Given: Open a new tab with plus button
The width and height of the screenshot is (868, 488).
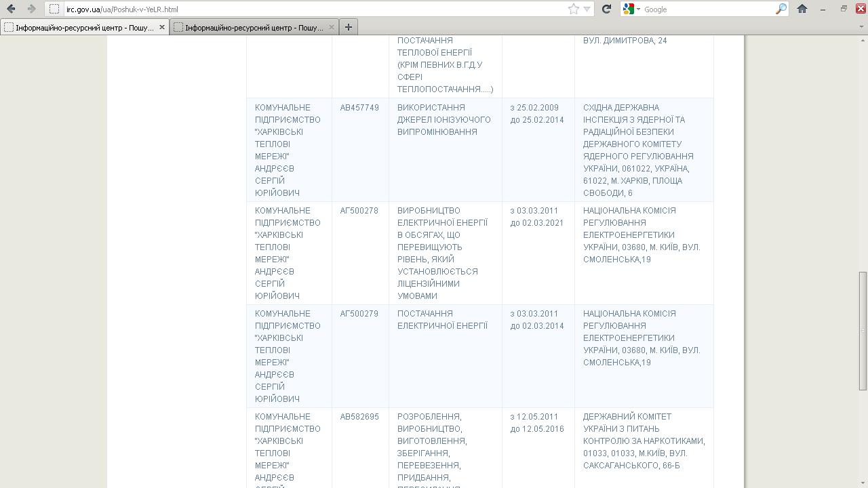Looking at the screenshot, I should pos(348,27).
